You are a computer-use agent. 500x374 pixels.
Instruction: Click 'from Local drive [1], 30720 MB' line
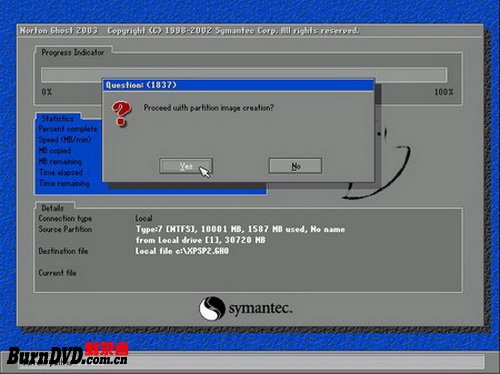point(200,240)
